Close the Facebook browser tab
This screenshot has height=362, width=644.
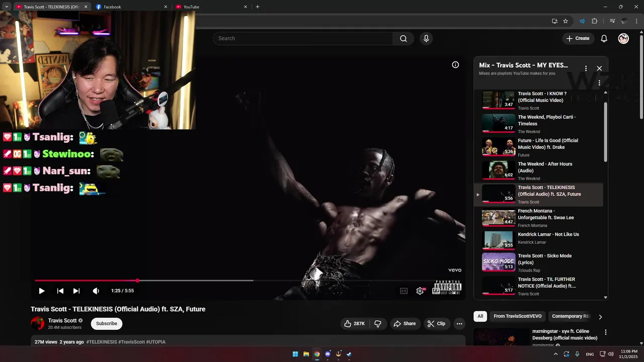click(166, 7)
